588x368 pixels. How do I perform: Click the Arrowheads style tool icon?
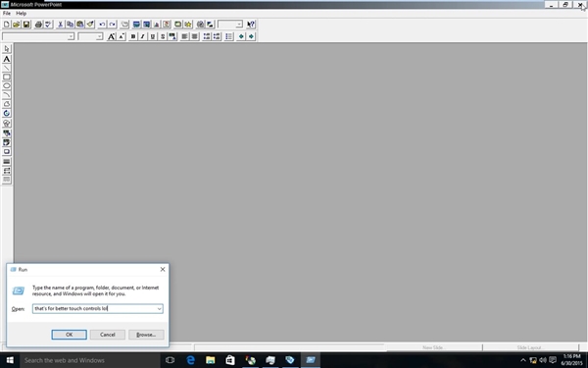click(7, 171)
